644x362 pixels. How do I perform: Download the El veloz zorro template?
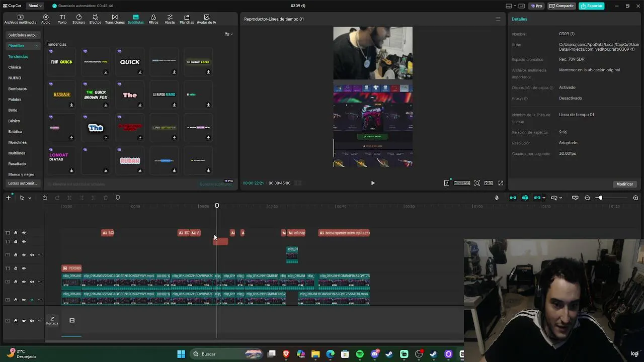coord(208,72)
